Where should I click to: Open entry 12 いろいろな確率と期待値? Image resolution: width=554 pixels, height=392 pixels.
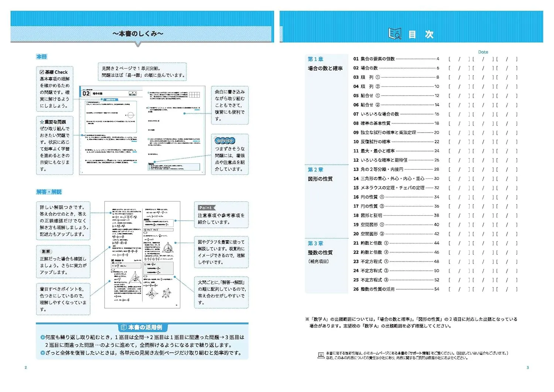click(396, 160)
